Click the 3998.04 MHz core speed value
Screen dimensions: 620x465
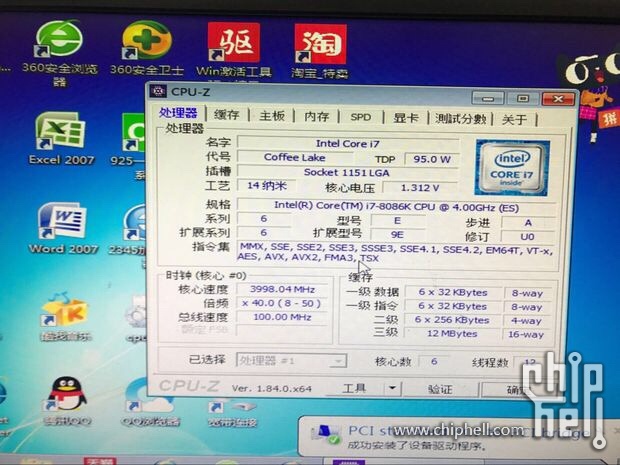click(282, 289)
